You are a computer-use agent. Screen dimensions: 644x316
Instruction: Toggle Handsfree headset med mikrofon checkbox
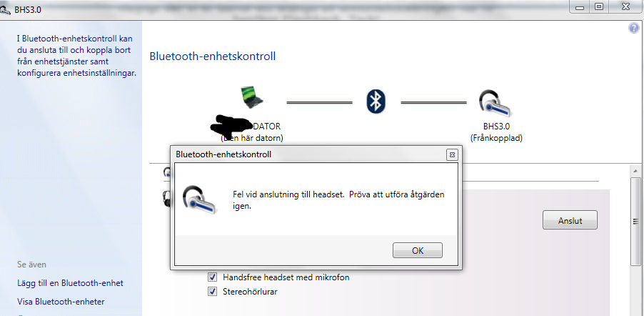click(212, 277)
